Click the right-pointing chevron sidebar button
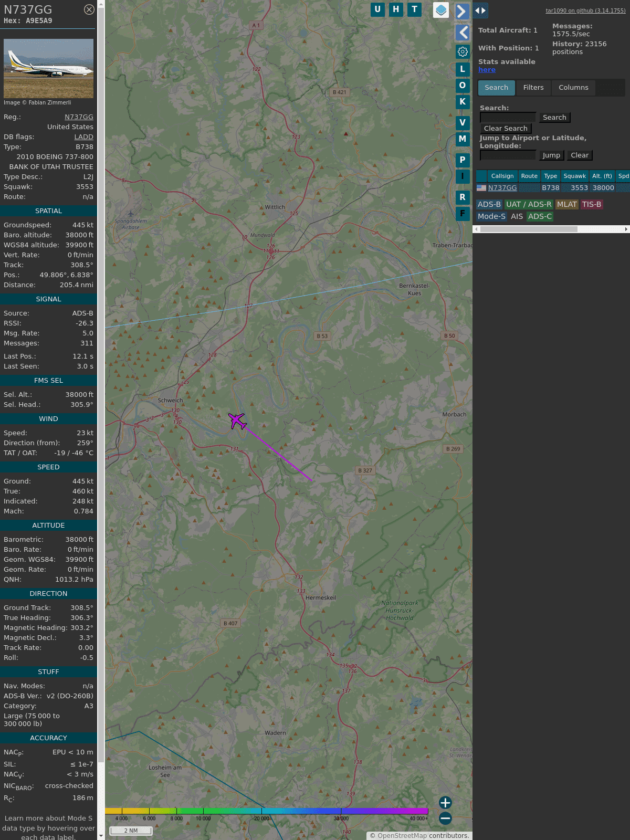Screen dimensions: 630x840 pos(462,11)
